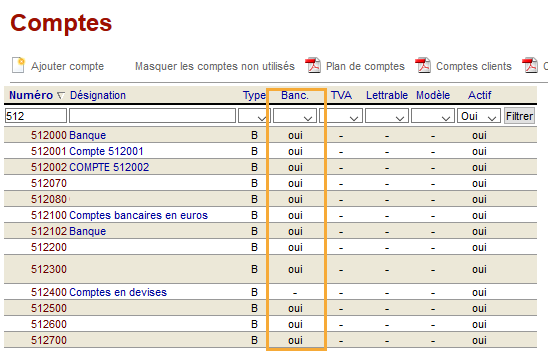Click the Désignation filter text field

click(x=152, y=116)
